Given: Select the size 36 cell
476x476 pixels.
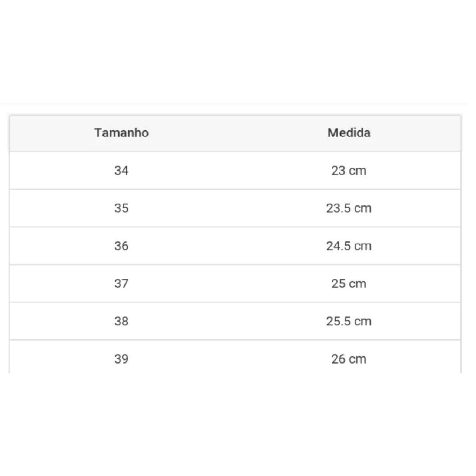Looking at the screenshot, I should (121, 246).
